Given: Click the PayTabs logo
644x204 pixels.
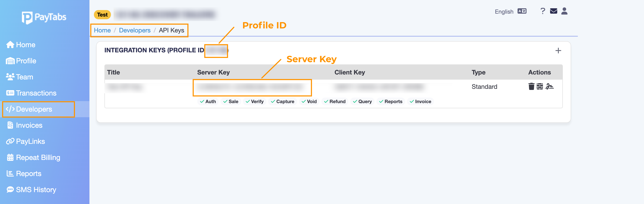Looking at the screenshot, I should pyautogui.click(x=44, y=17).
